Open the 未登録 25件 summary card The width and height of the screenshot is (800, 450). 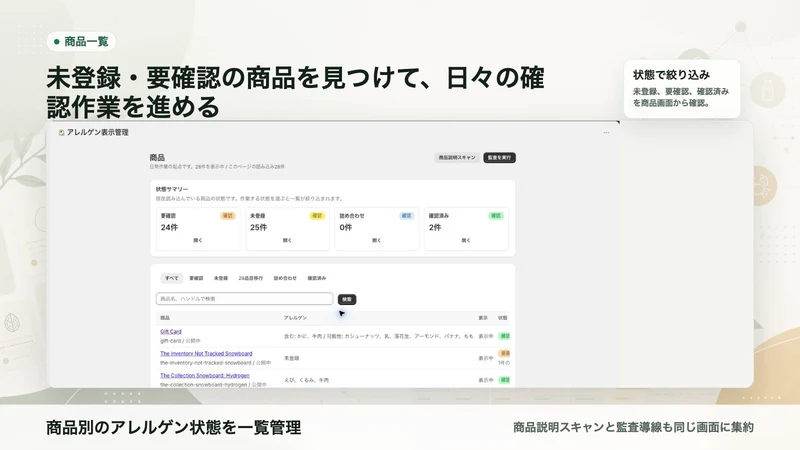pyautogui.click(x=287, y=229)
